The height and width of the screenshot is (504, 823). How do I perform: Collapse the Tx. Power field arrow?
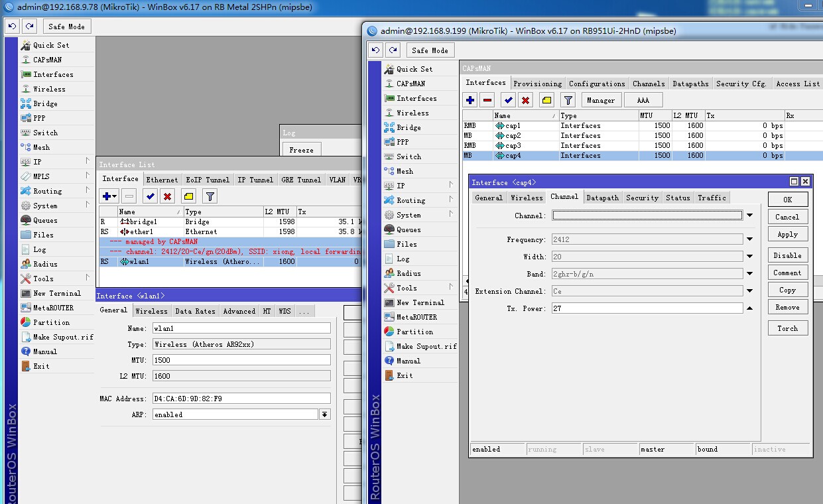[749, 308]
